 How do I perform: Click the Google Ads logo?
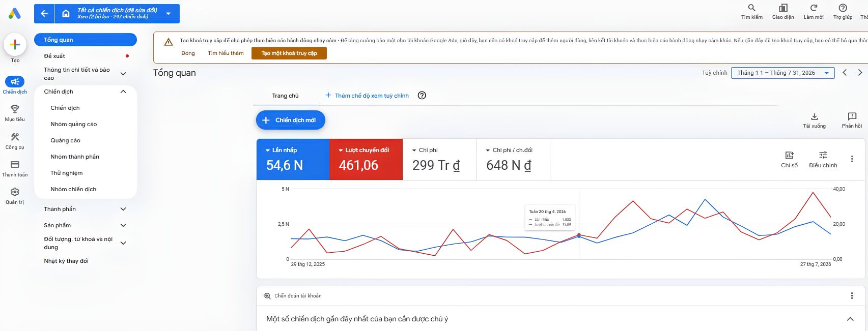click(x=15, y=14)
